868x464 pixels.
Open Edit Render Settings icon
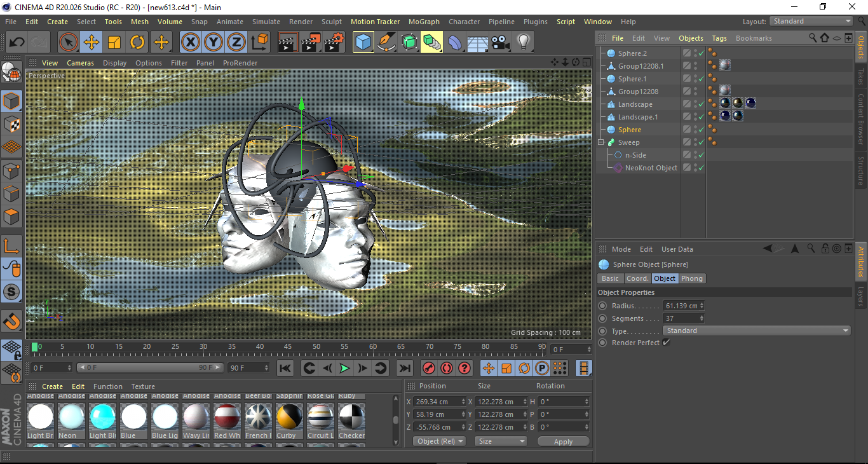click(334, 43)
